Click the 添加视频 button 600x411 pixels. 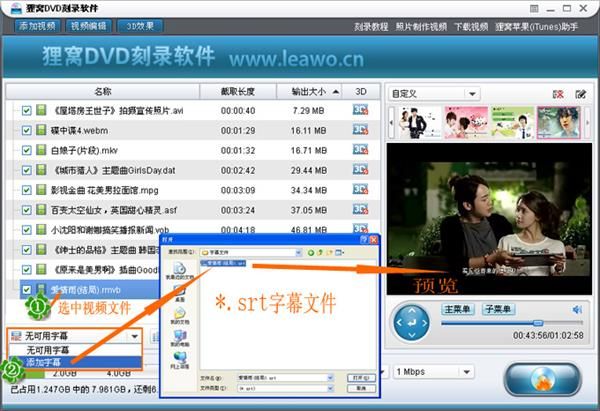coord(37,26)
